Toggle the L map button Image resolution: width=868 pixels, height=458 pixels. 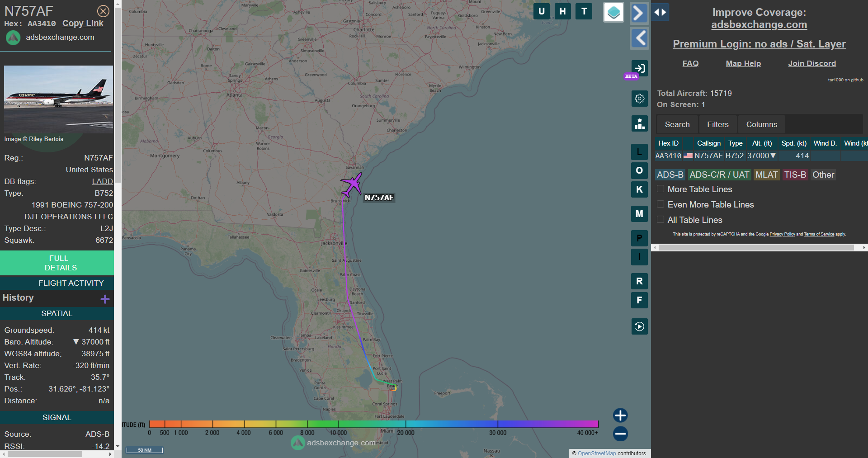click(639, 152)
